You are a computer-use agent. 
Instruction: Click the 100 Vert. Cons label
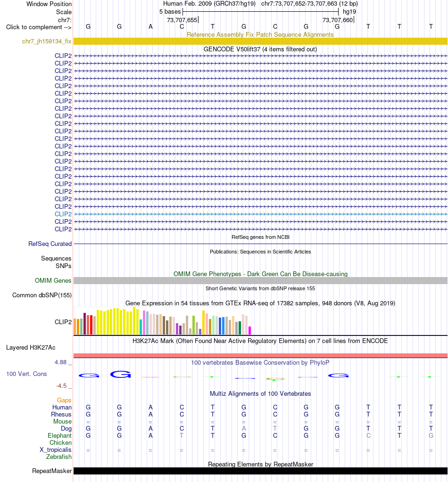coord(26,374)
